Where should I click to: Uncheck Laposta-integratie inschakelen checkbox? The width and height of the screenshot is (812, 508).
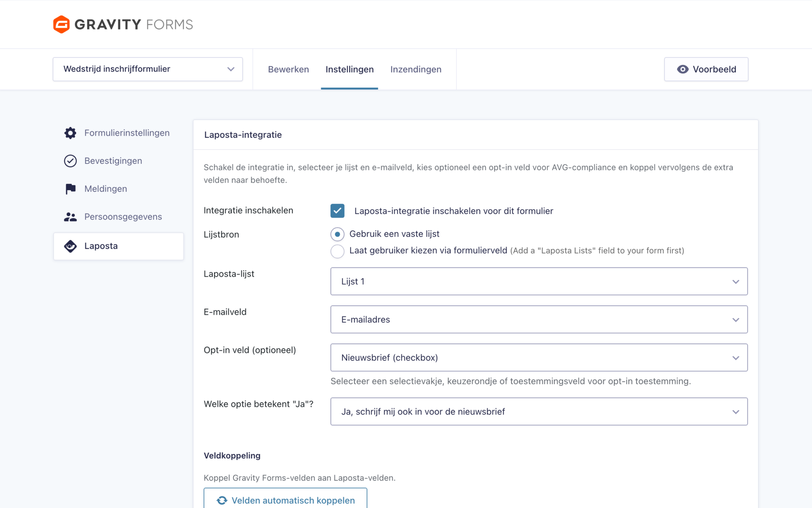click(x=337, y=211)
